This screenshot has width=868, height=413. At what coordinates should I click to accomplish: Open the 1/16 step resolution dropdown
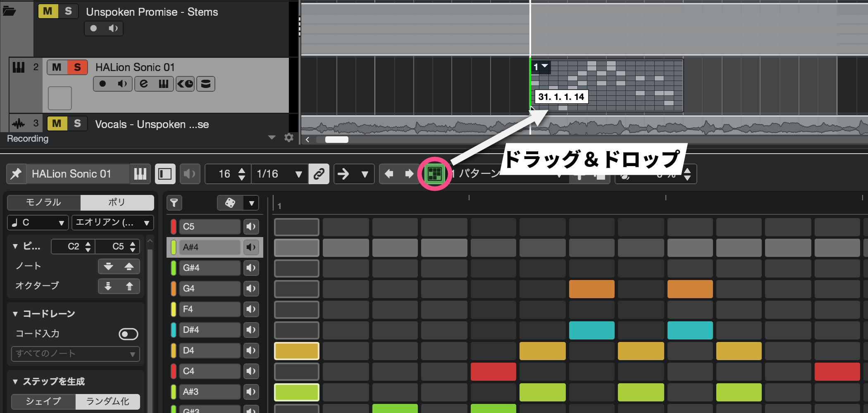279,174
